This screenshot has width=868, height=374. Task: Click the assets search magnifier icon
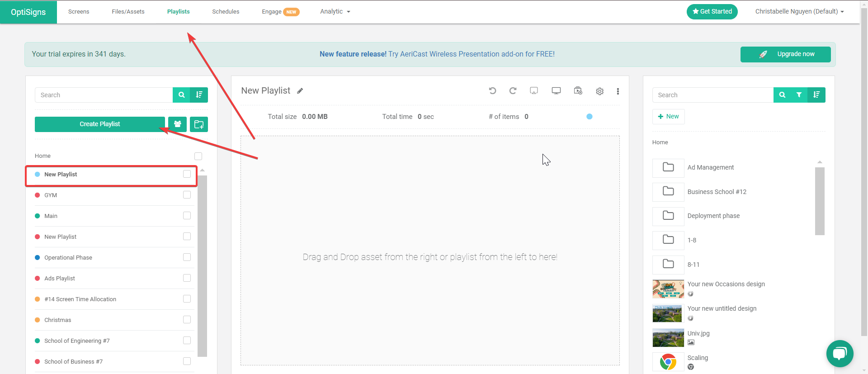pos(782,95)
